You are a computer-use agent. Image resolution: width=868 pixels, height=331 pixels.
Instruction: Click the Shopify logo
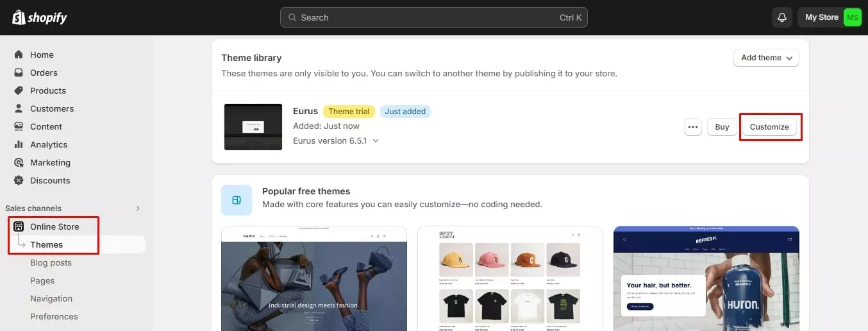(39, 17)
